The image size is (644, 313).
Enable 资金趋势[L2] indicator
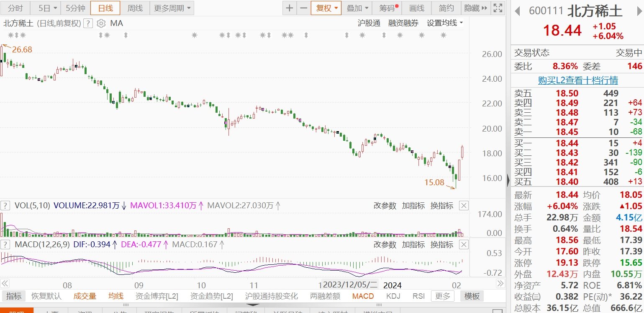[x=212, y=296]
